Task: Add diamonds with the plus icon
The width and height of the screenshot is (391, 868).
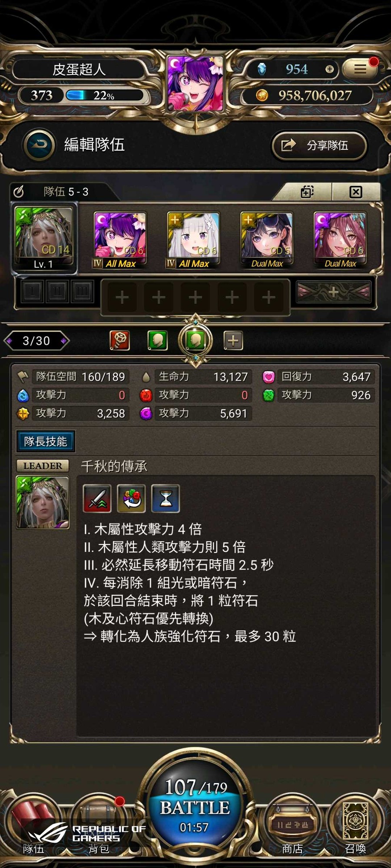Action: (329, 69)
